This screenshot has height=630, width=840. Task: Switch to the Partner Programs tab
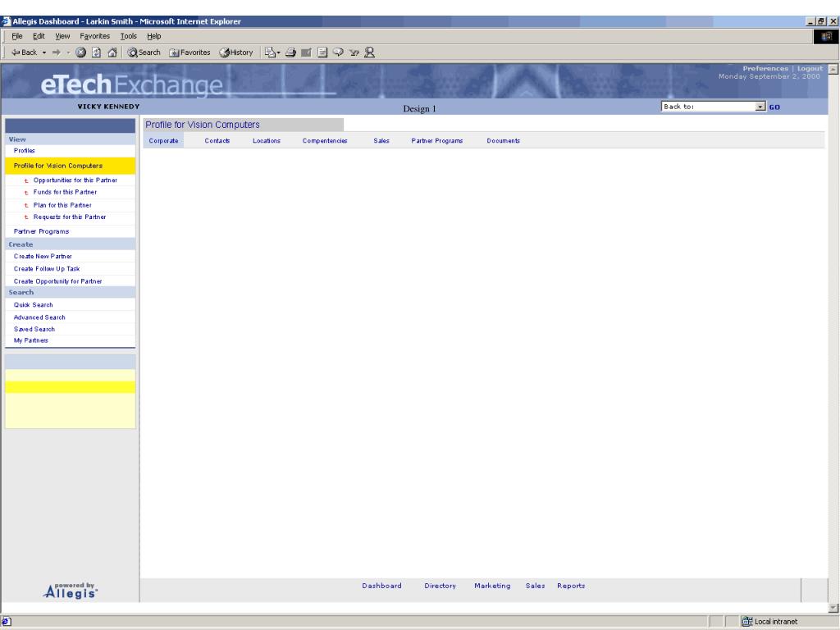(x=437, y=141)
